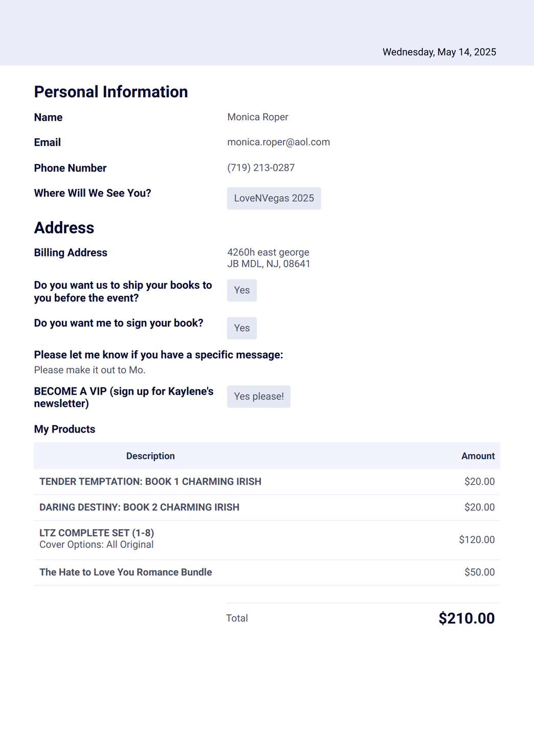Image resolution: width=534 pixels, height=756 pixels.
Task: Click the email monica.roper@aol.com
Action: 279,142
